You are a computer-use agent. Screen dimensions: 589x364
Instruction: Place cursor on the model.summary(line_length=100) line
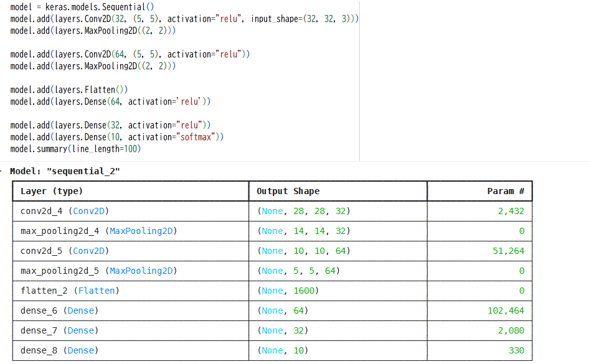(75, 149)
